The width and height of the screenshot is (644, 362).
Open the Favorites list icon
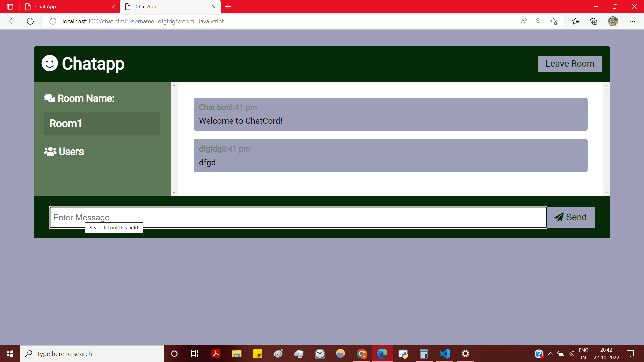tap(575, 21)
